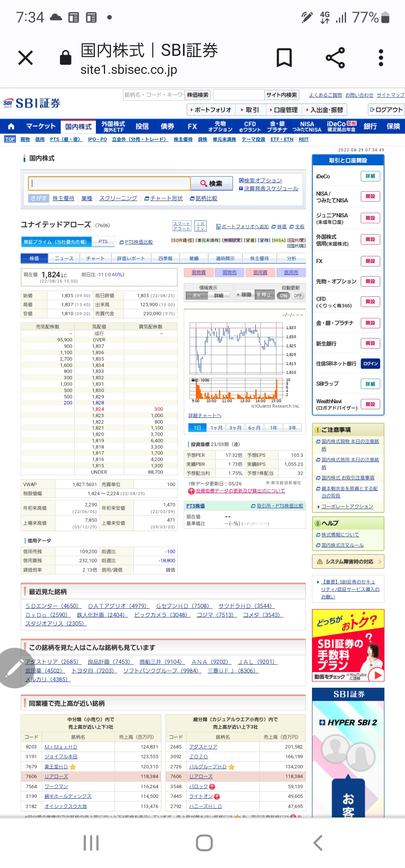Screen dimensions: 405x868
Task: Turn auto-update OFF
Action: tap(297, 296)
